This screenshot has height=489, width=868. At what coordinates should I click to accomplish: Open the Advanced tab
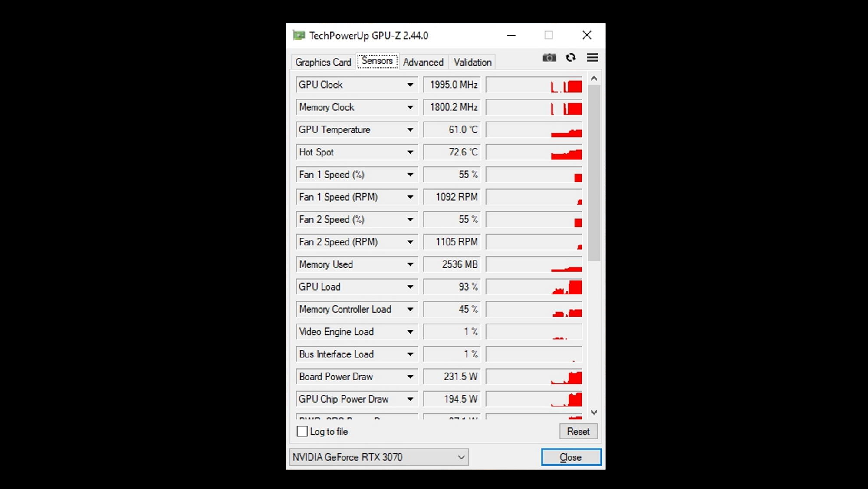pos(423,62)
